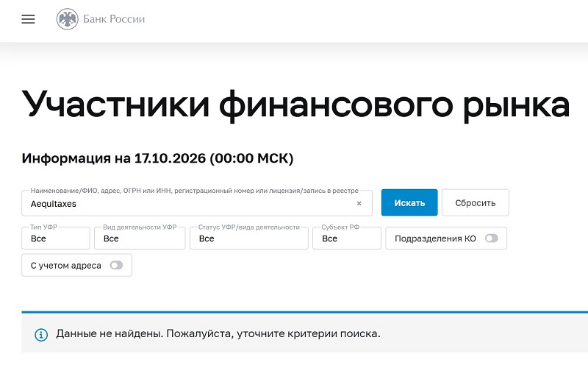Image resolution: width=588 pixels, height=368 pixels.
Task: Click the Участники финансового рынка heading
Action: tap(295, 105)
